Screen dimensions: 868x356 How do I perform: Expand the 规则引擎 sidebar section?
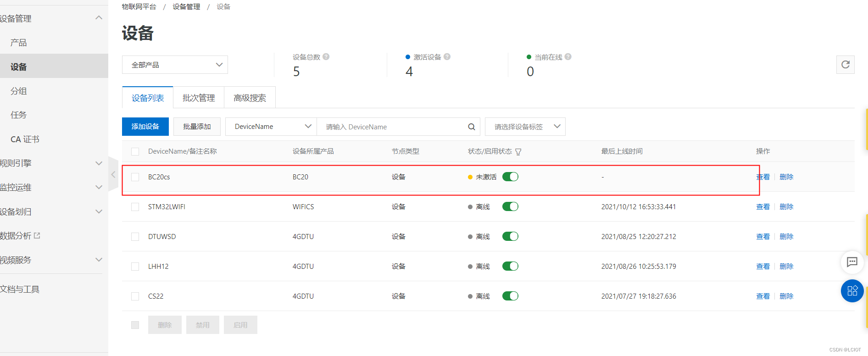click(99, 163)
